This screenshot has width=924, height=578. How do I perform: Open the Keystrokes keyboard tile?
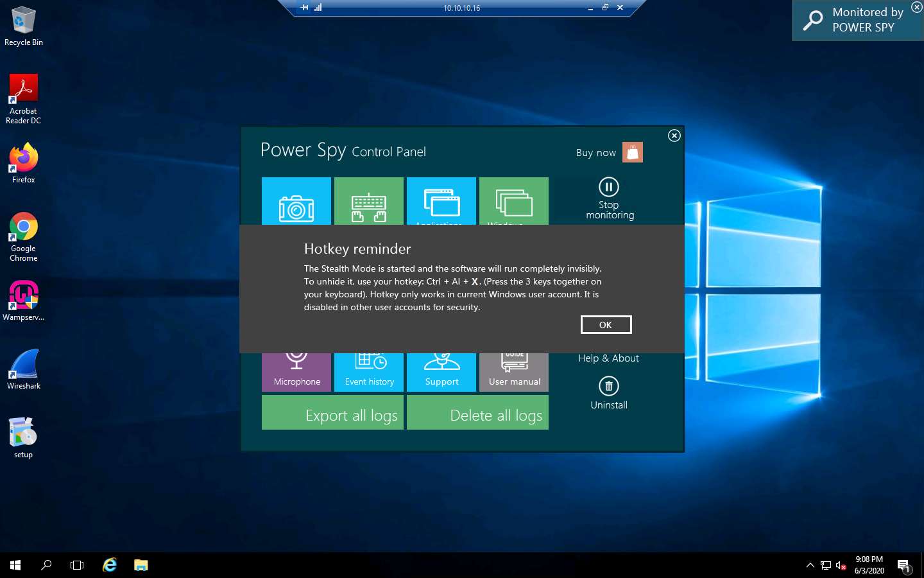tap(369, 201)
